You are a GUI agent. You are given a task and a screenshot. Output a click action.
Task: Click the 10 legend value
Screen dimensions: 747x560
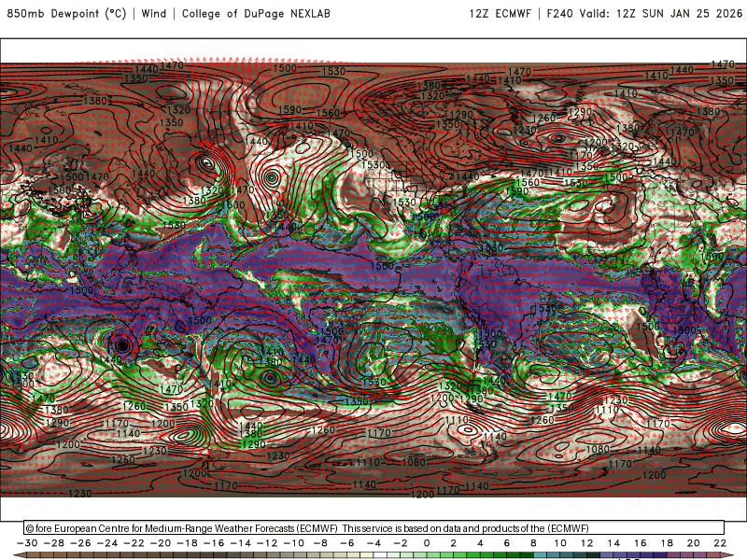[x=560, y=543]
